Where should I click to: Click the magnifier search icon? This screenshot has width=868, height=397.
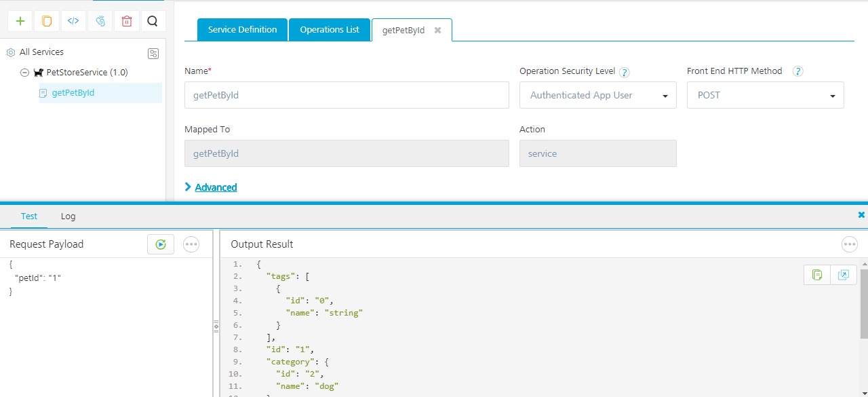coord(153,21)
